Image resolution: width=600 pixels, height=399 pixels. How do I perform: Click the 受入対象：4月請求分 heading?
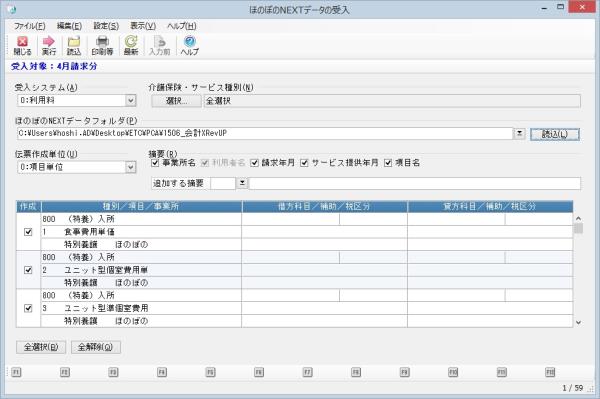pyautogui.click(x=54, y=66)
